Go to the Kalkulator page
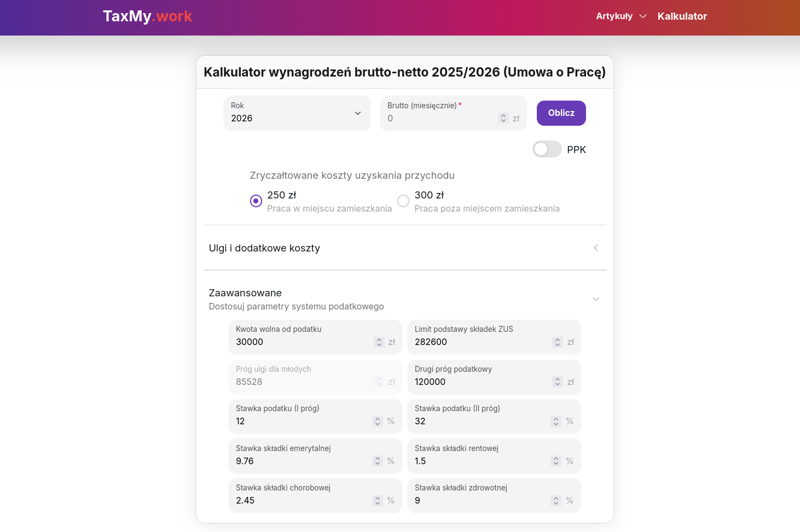The width and height of the screenshot is (800, 532). click(682, 16)
